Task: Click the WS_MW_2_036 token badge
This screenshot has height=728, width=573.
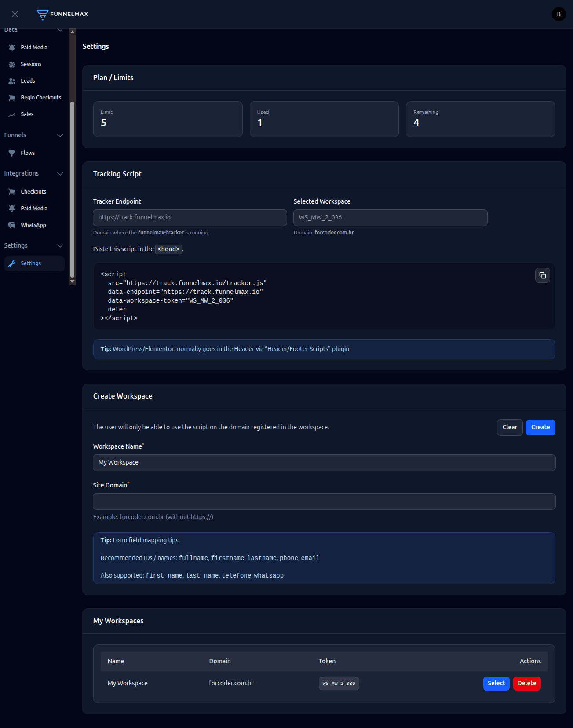Action: point(339,684)
